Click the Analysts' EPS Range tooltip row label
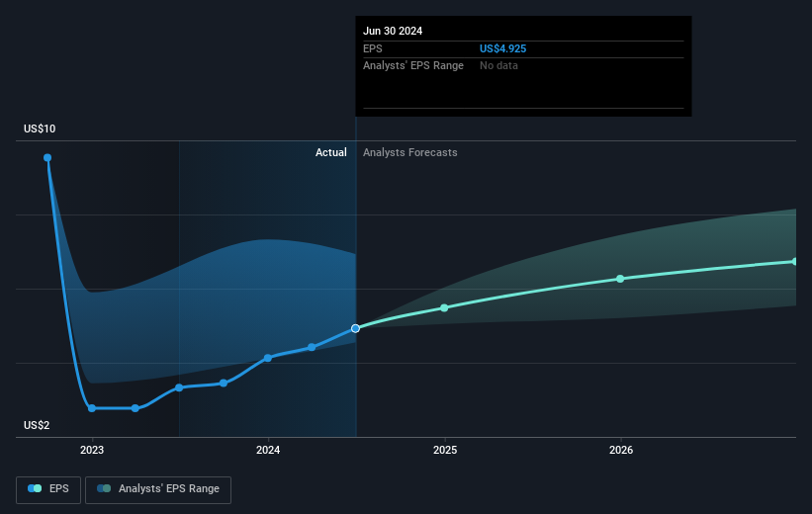This screenshot has width=812, height=514. pos(413,65)
